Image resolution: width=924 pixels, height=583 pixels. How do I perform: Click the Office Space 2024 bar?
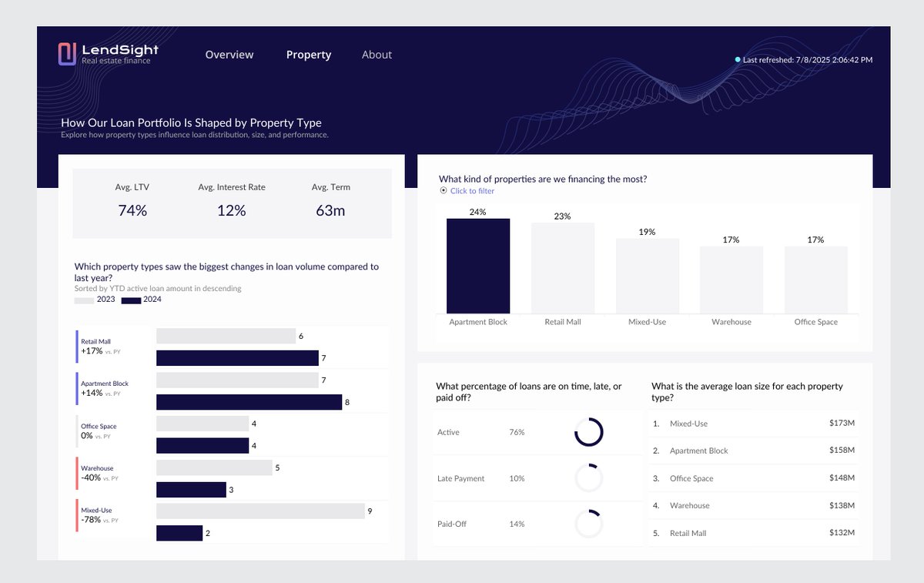(x=203, y=446)
